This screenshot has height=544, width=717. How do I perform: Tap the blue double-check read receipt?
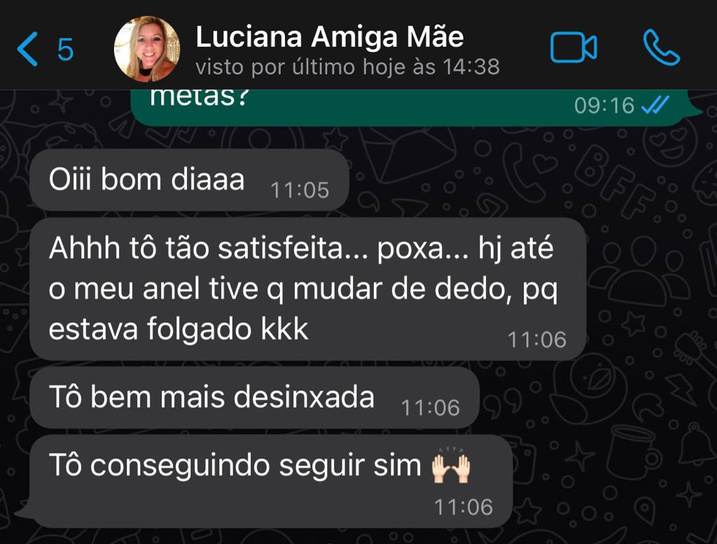655,105
